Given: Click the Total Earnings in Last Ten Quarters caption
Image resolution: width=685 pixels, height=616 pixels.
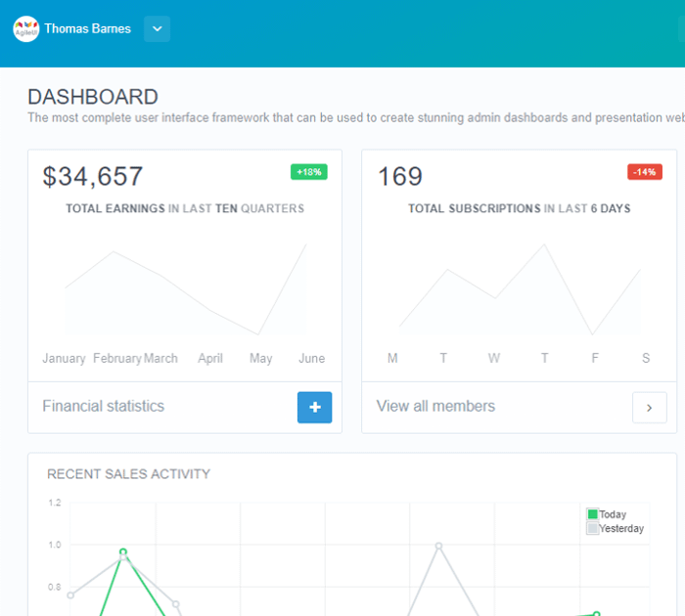Looking at the screenshot, I should click(185, 208).
